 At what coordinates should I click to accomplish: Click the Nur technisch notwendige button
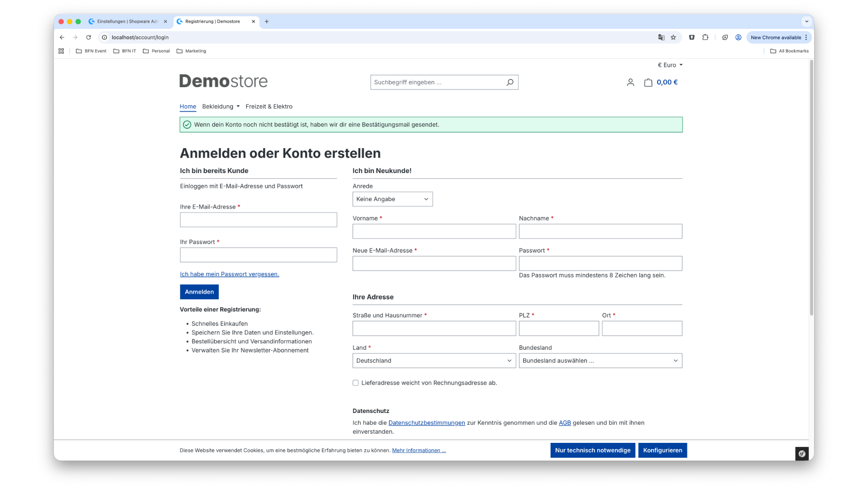pyautogui.click(x=593, y=450)
